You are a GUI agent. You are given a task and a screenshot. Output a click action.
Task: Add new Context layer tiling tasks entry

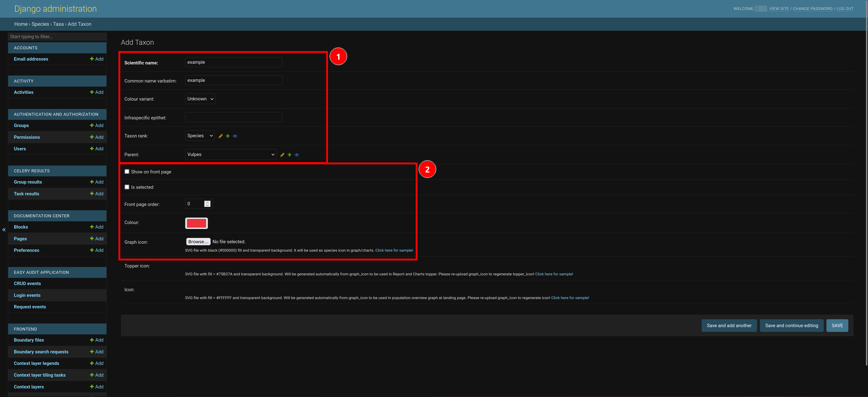click(97, 375)
